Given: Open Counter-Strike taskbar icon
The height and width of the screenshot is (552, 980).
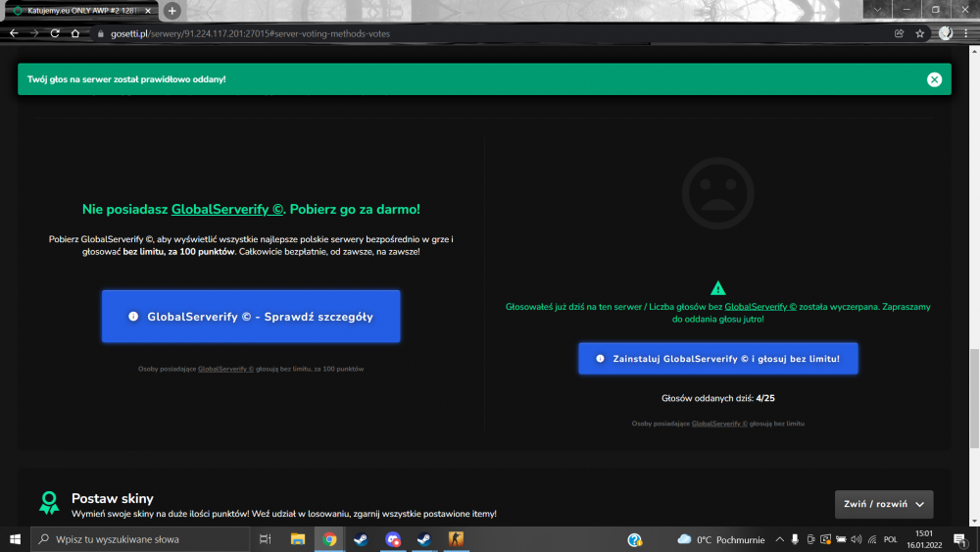Looking at the screenshot, I should pos(456,539).
